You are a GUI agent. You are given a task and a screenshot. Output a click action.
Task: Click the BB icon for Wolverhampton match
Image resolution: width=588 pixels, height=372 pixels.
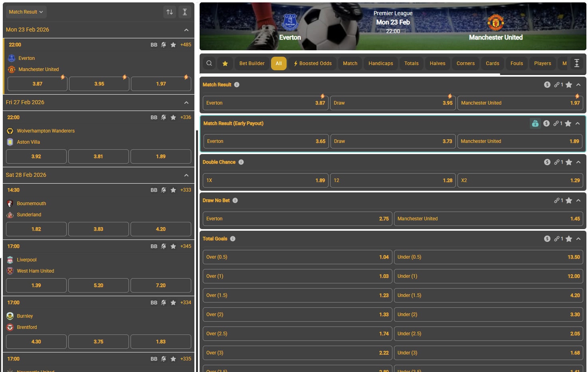(x=154, y=117)
